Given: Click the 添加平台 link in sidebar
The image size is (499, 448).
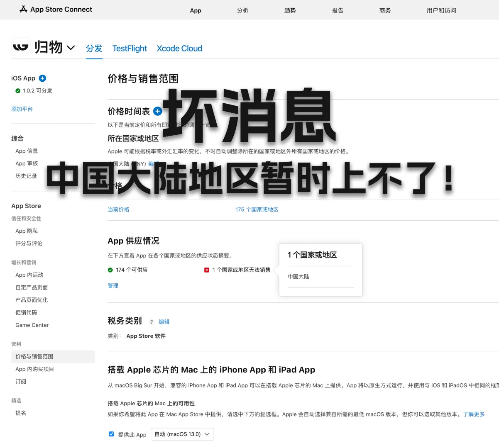Looking at the screenshot, I should click(x=22, y=109).
